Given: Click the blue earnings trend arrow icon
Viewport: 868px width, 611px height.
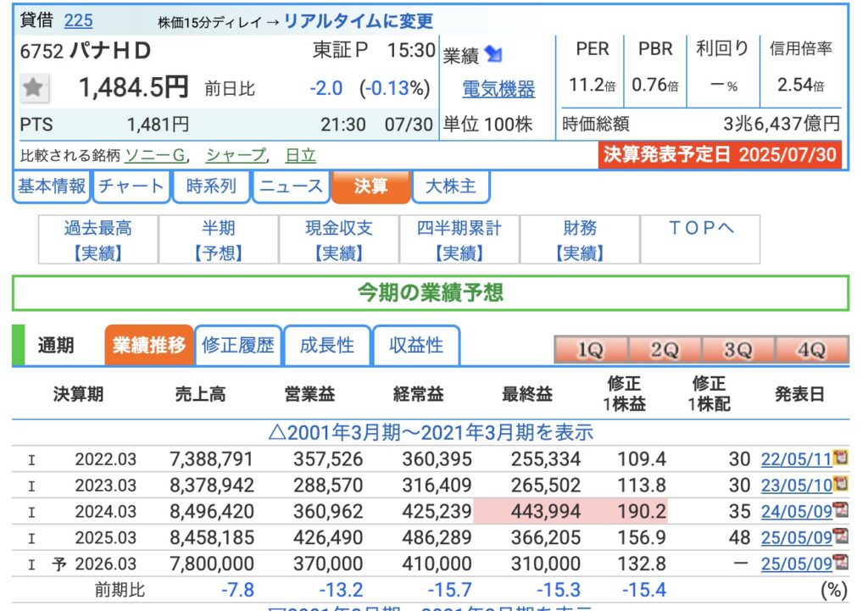Looking at the screenshot, I should coord(492,53).
